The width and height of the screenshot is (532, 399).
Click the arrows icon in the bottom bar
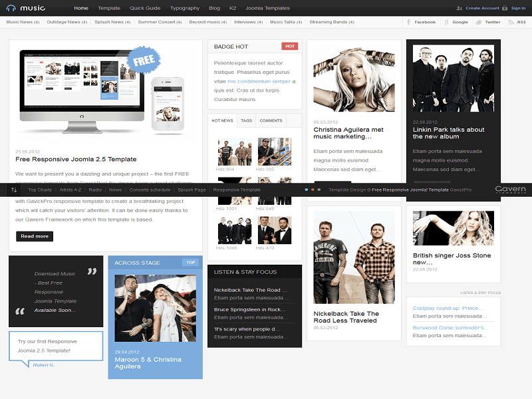14,190
